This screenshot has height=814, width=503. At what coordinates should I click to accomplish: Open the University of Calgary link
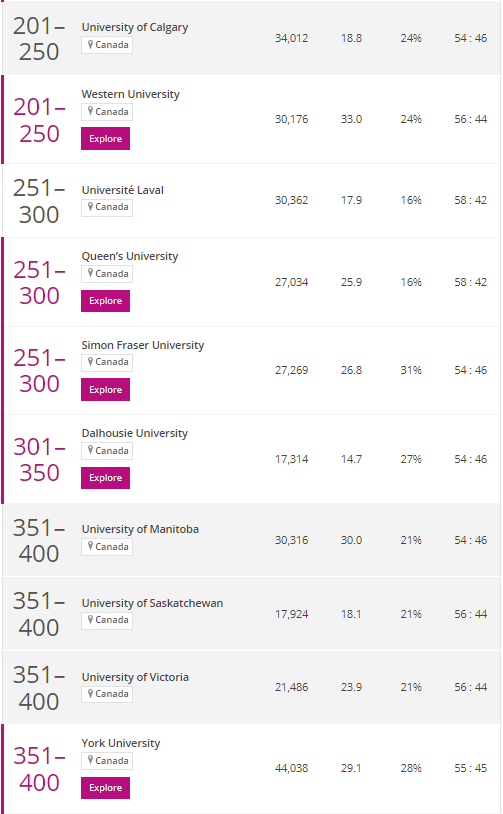point(135,27)
